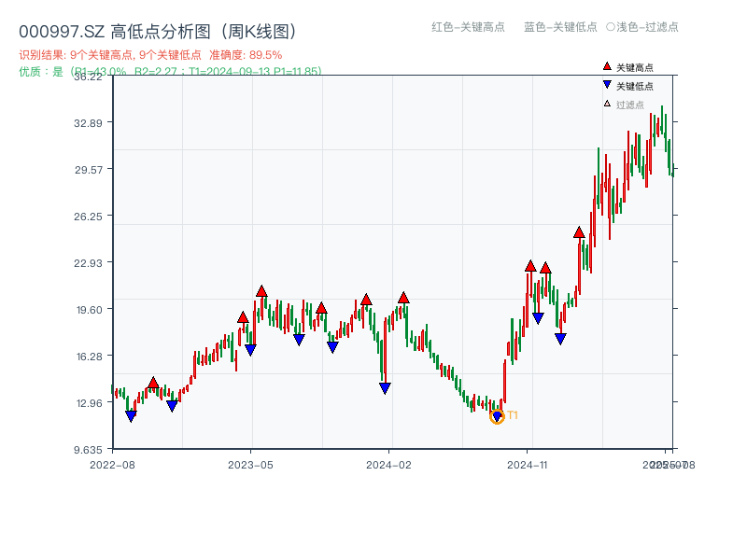
Task: Click the red triangle icon beside 关键高点 legend
Action: [x=607, y=66]
